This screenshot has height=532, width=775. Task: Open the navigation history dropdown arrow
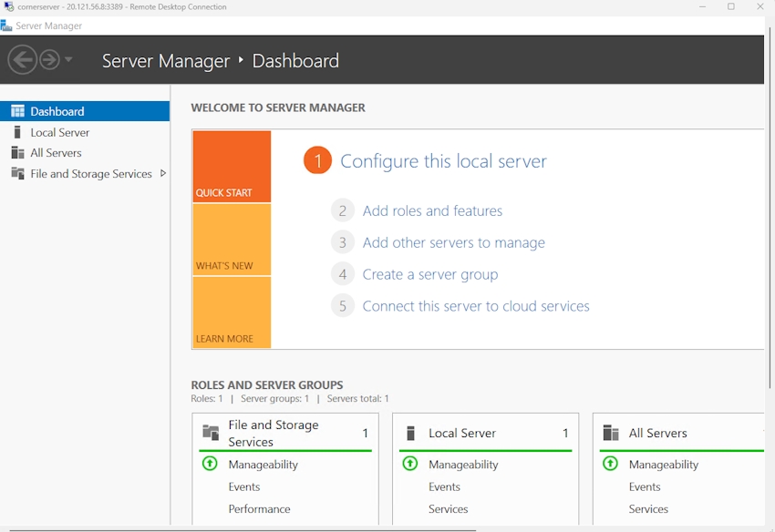click(x=67, y=60)
